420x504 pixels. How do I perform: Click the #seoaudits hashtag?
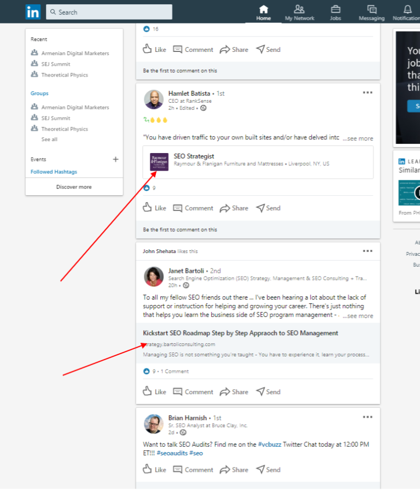coord(172,453)
